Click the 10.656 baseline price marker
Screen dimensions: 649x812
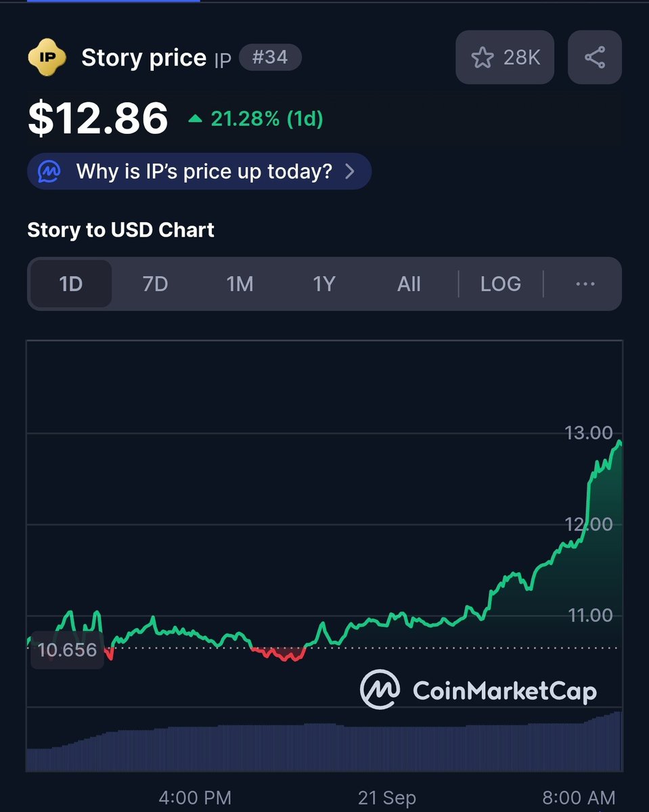coord(67,651)
